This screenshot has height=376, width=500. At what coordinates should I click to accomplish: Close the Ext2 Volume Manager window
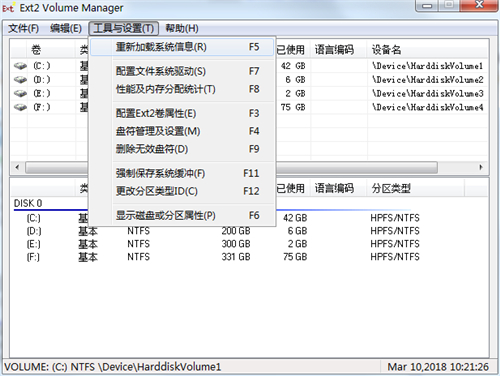point(479,5)
